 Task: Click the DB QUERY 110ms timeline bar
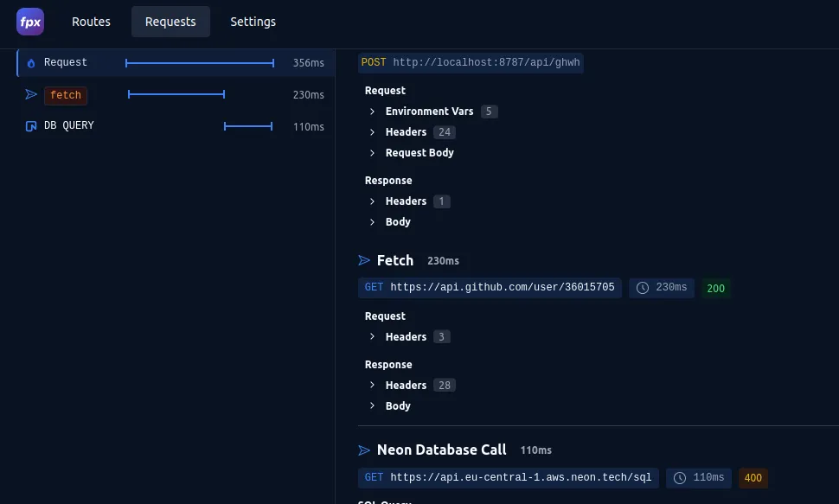[248, 126]
